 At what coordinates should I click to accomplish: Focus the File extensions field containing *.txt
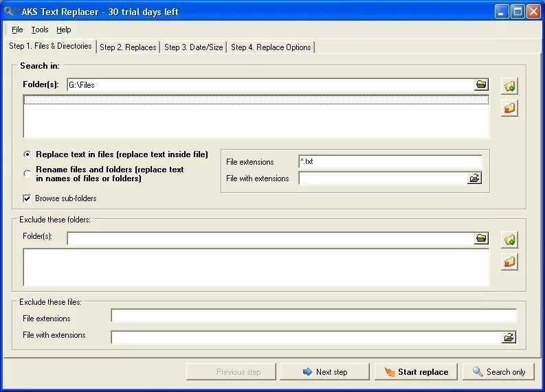(390, 161)
